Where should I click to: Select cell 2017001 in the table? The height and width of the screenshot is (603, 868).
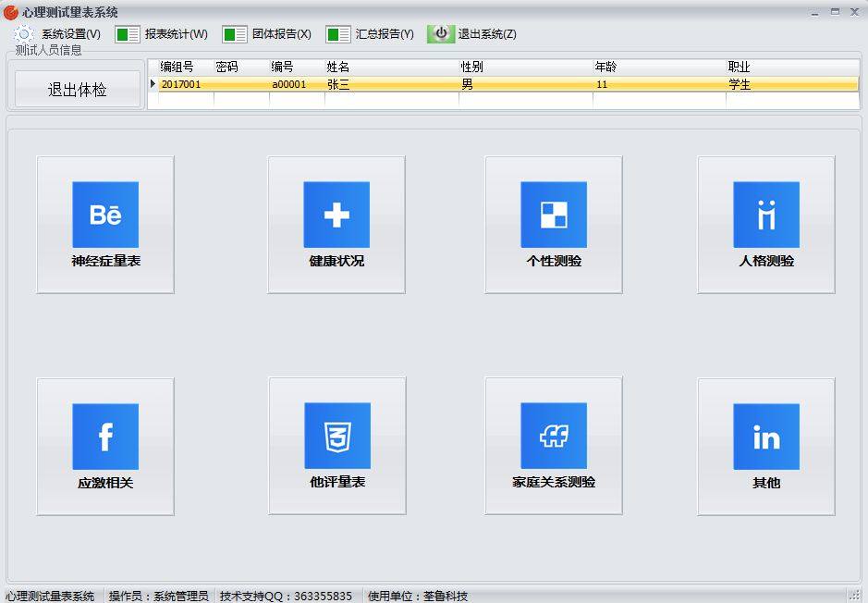[x=186, y=84]
